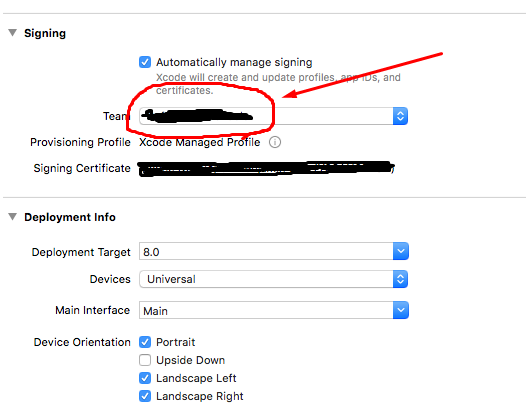Viewport: 528px width, 405px height.
Task: Uncheck the Landscape Left checkbox
Action: tap(145, 378)
